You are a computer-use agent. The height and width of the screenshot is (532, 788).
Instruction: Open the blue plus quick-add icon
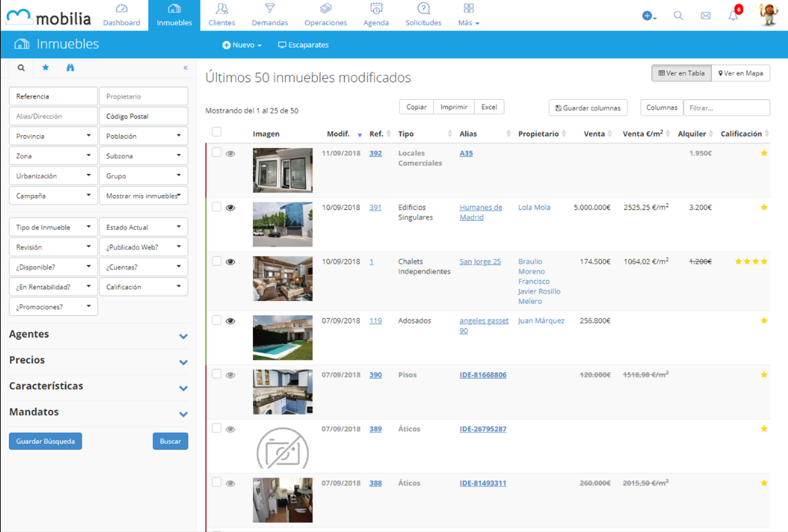(648, 15)
